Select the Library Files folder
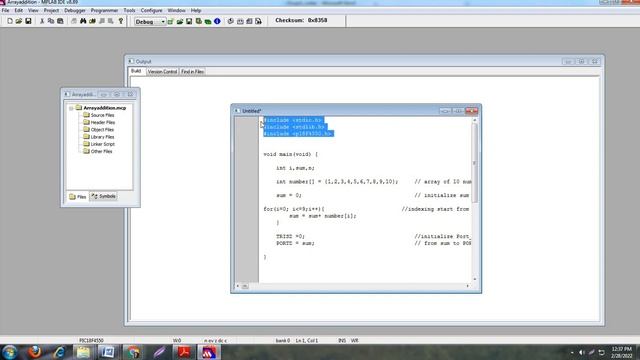This screenshot has height=360, width=640. (x=102, y=137)
